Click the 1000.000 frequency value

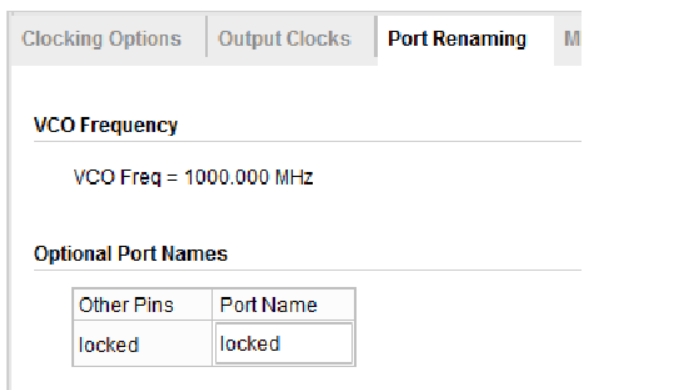(x=227, y=177)
